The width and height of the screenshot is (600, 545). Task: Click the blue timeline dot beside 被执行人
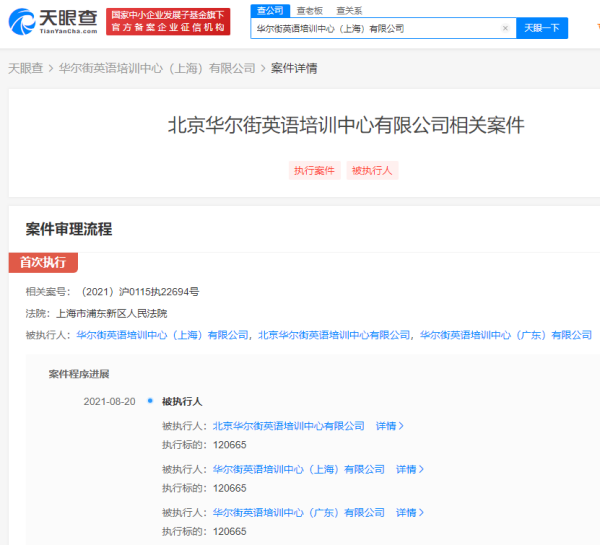(x=150, y=401)
